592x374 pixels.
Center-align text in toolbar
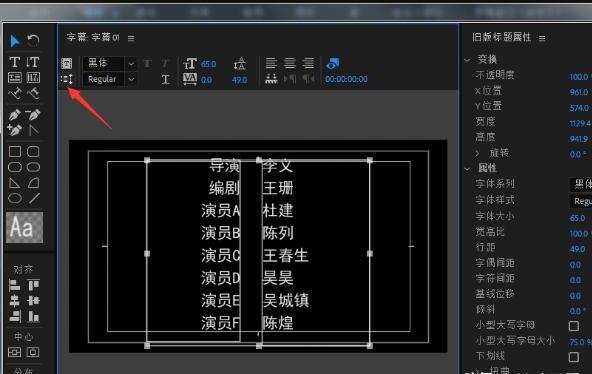[x=290, y=63]
